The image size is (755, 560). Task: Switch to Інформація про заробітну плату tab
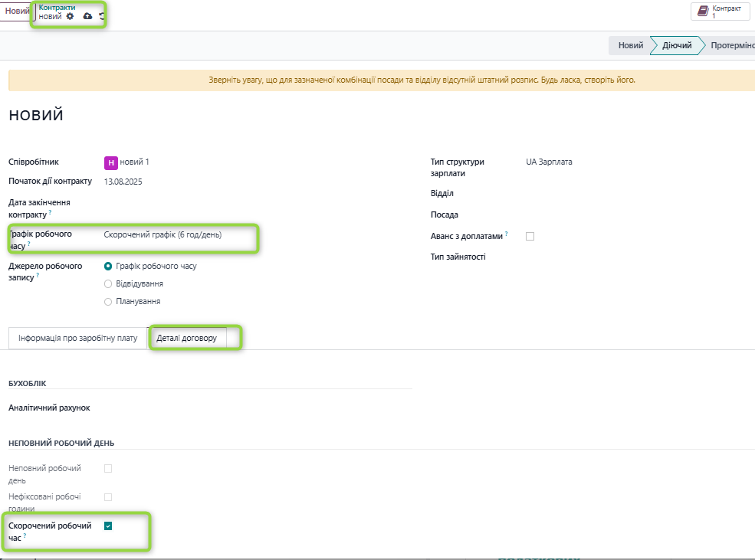pos(77,338)
